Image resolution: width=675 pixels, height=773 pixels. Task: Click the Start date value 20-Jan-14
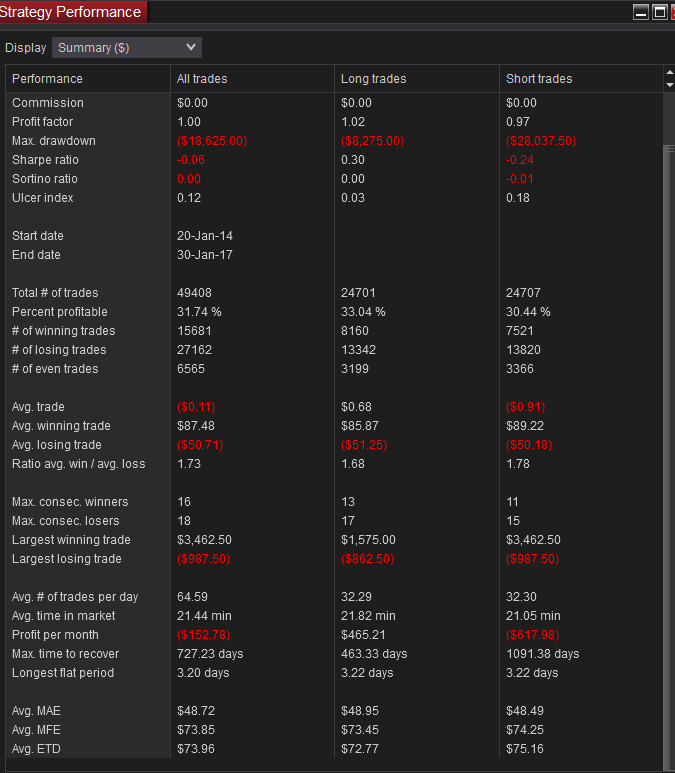coord(204,236)
